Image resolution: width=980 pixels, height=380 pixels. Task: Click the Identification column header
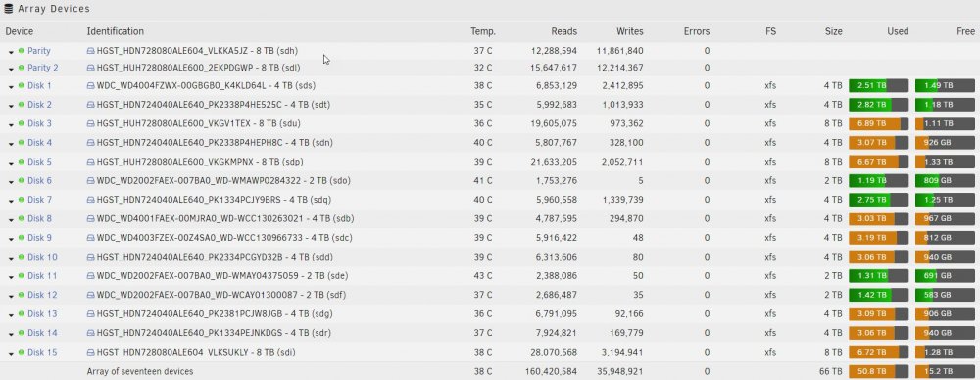115,31
